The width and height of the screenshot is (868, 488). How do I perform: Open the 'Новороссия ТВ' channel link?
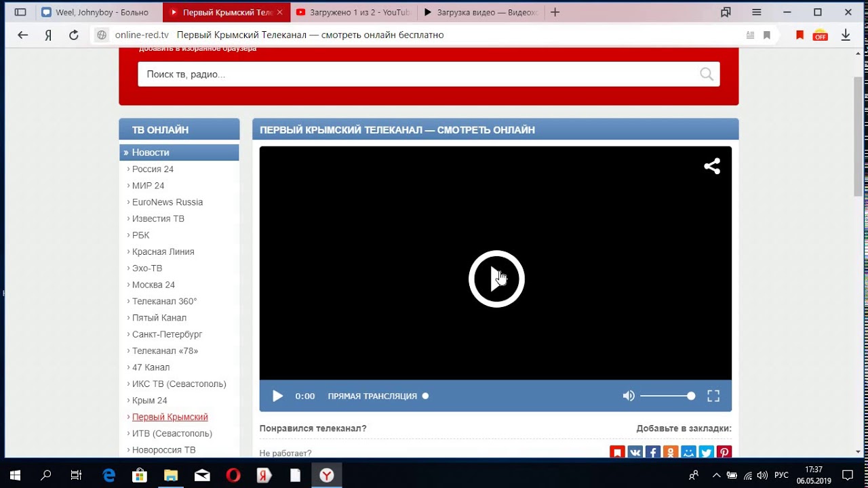[x=163, y=450]
